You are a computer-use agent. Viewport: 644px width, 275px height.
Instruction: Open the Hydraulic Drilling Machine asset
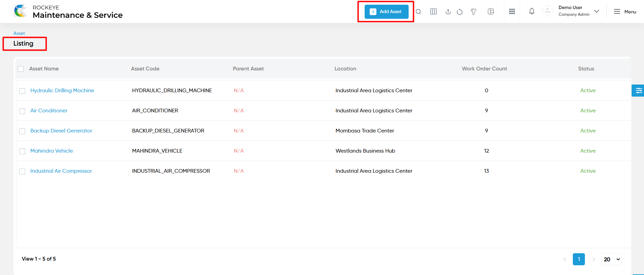coord(62,91)
